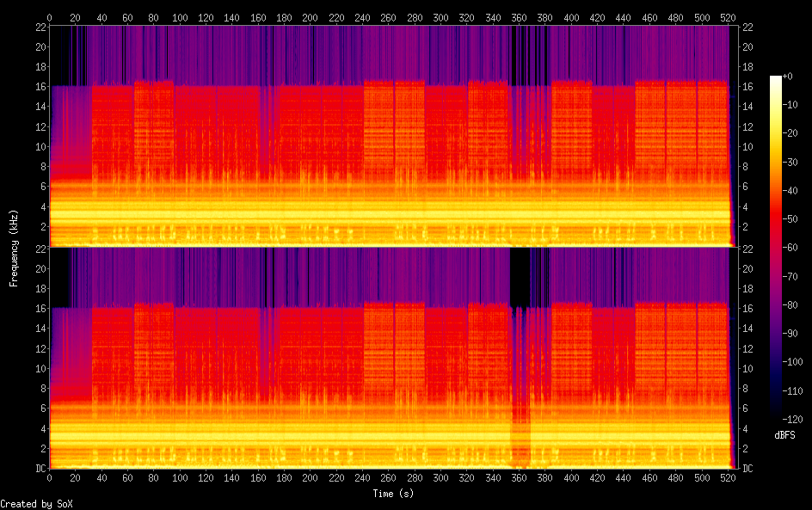
Task: Click the dBFS unit label under colorbar
Action: tap(784, 435)
